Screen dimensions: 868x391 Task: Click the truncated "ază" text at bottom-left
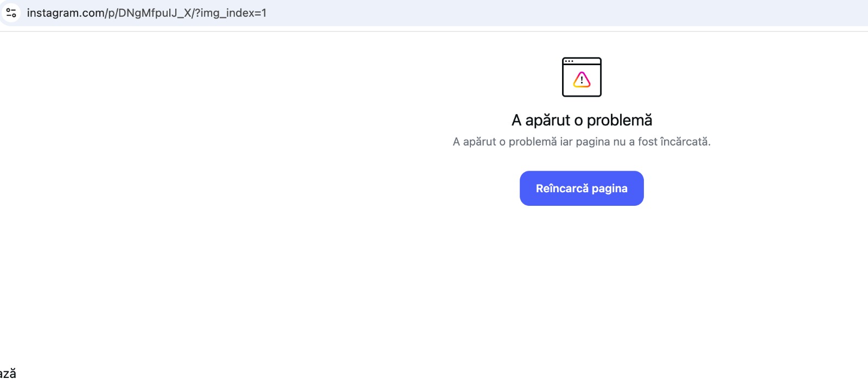8,374
